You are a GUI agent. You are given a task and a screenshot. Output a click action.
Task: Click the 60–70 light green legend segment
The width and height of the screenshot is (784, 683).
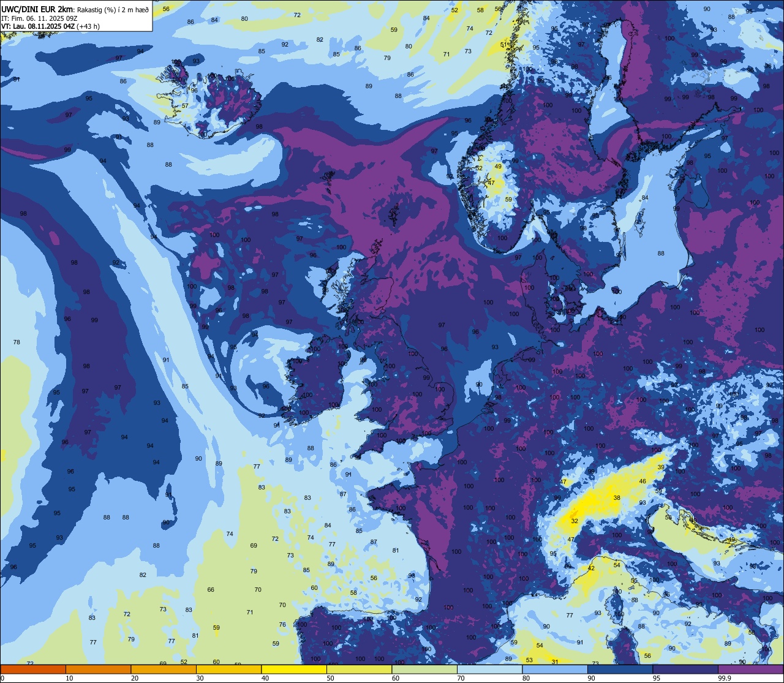424,669
